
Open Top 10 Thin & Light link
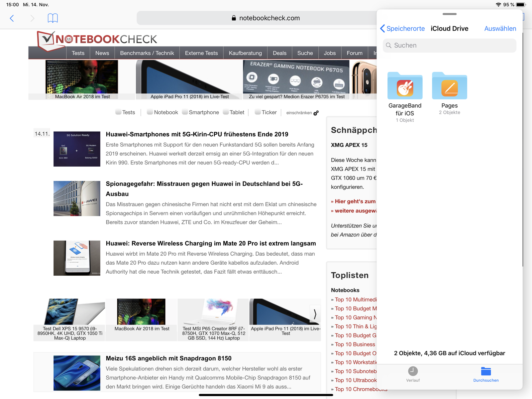point(356,327)
